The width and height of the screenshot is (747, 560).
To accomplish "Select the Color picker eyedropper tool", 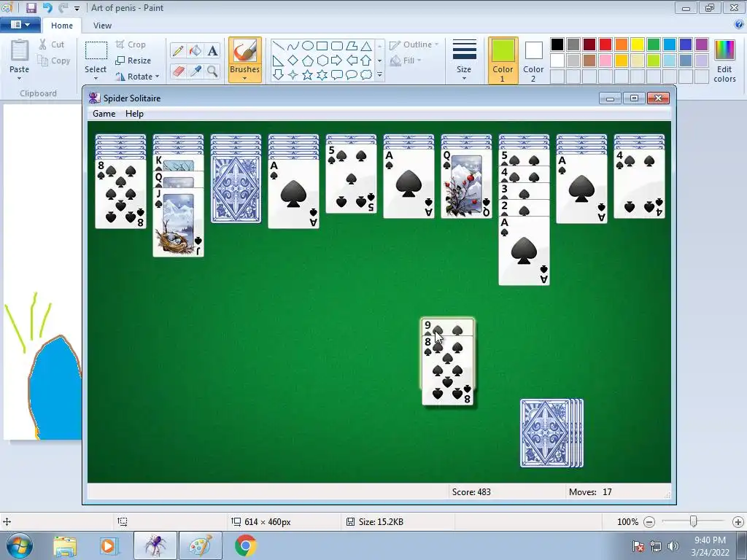I will coord(195,71).
